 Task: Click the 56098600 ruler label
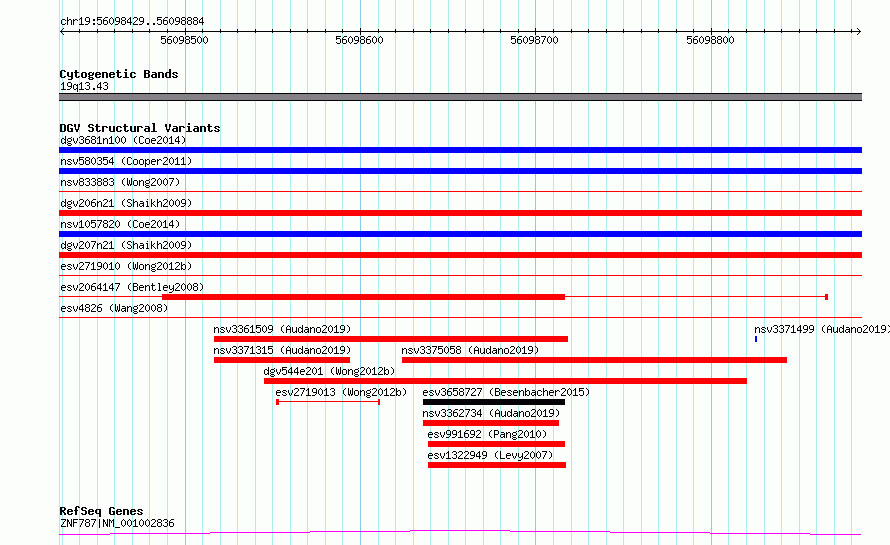click(359, 40)
